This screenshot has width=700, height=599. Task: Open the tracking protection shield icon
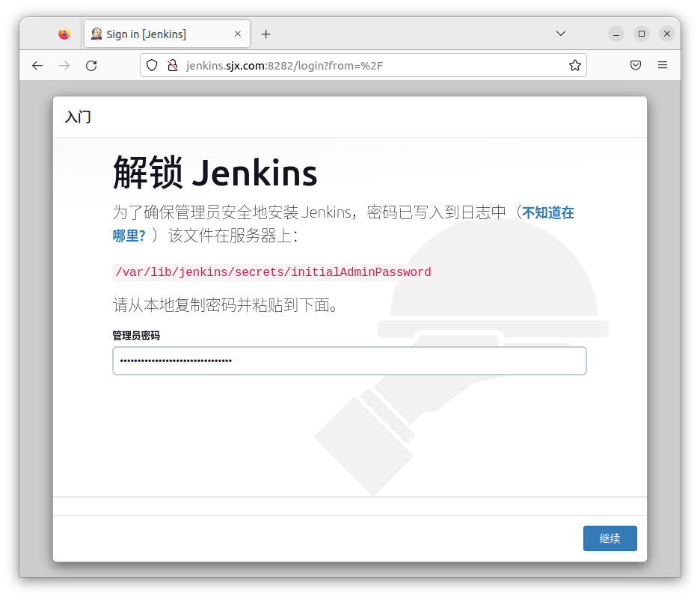[152, 65]
